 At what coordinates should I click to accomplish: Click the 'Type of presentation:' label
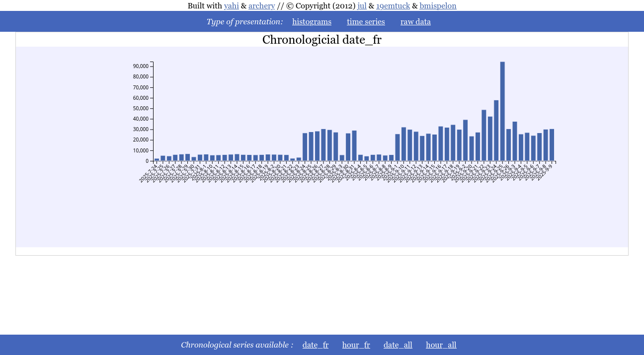pos(244,22)
